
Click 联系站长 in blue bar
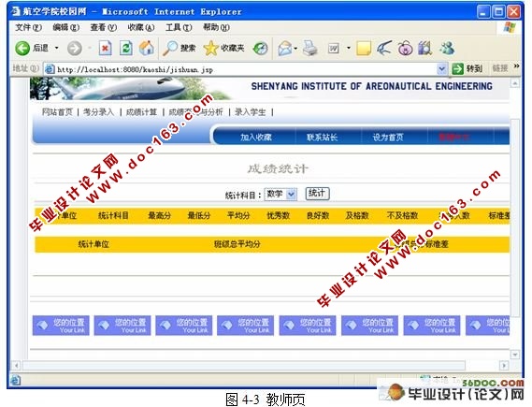[322, 138]
